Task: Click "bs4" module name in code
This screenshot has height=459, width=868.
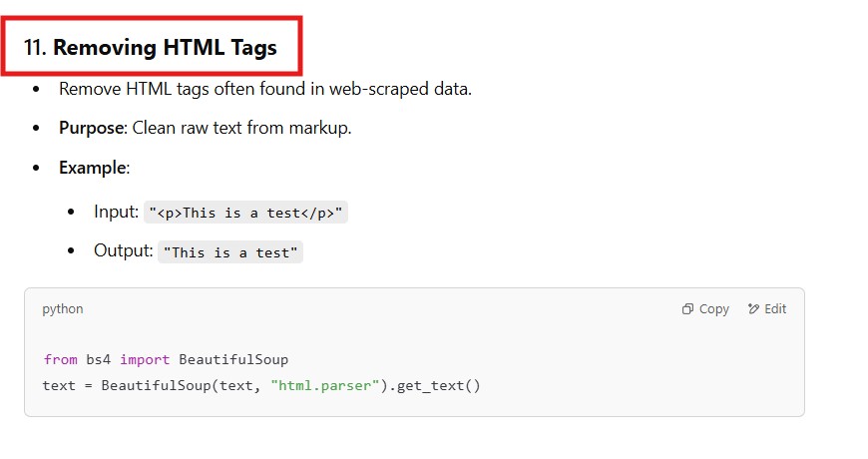Action: [98, 359]
